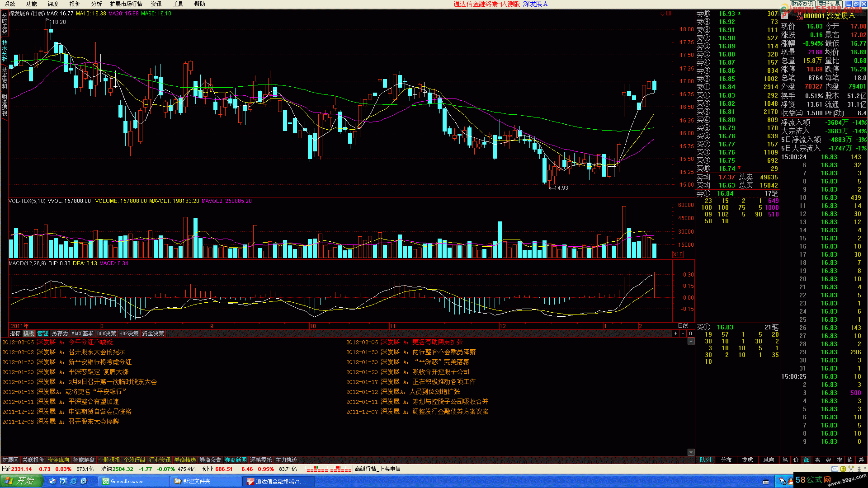
Task: Open the 功能 menu
Action: (x=32, y=4)
